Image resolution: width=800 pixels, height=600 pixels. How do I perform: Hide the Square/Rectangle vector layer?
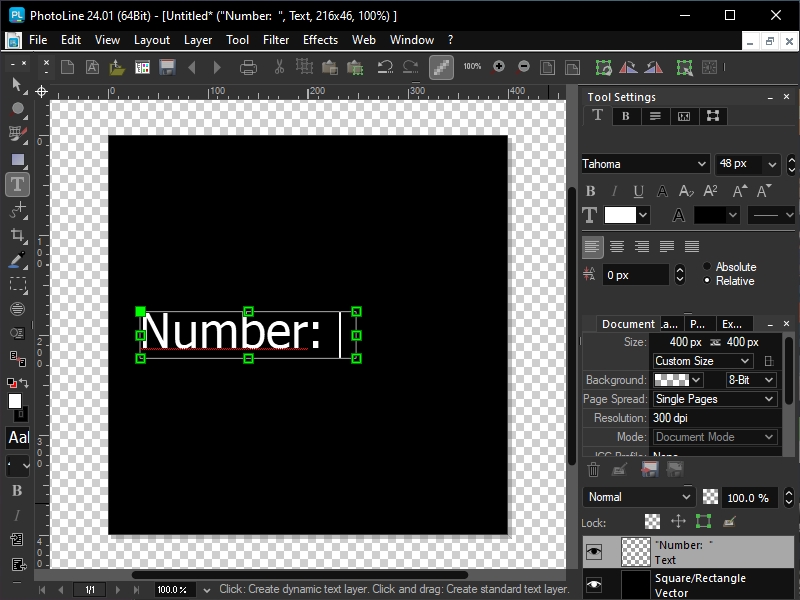click(594, 585)
